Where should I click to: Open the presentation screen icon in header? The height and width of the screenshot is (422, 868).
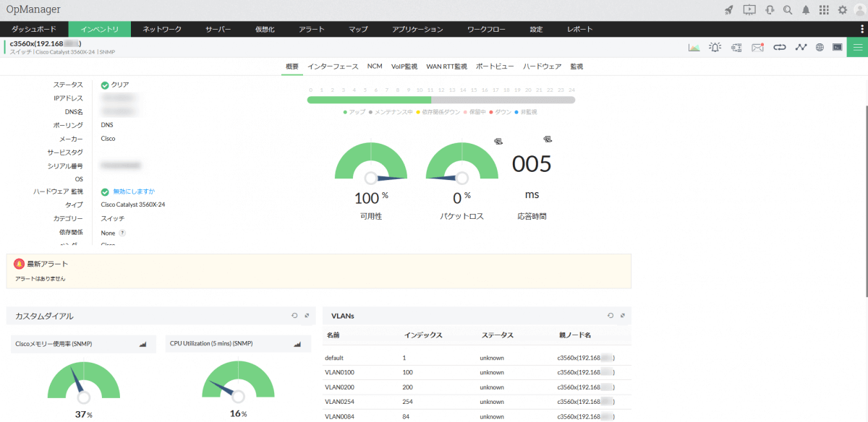pyautogui.click(x=749, y=10)
